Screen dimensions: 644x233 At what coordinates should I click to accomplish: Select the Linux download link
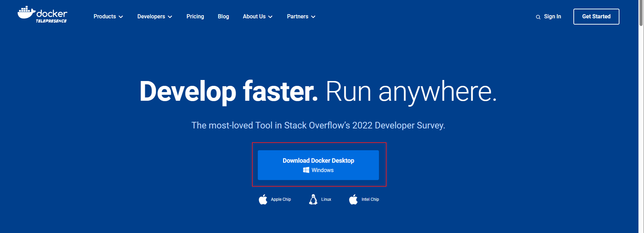pyautogui.click(x=320, y=199)
